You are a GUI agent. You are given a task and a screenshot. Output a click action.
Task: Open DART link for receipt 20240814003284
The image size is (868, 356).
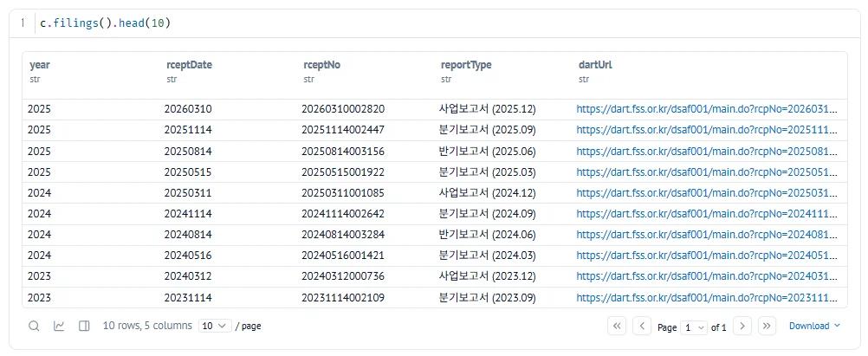(x=707, y=235)
